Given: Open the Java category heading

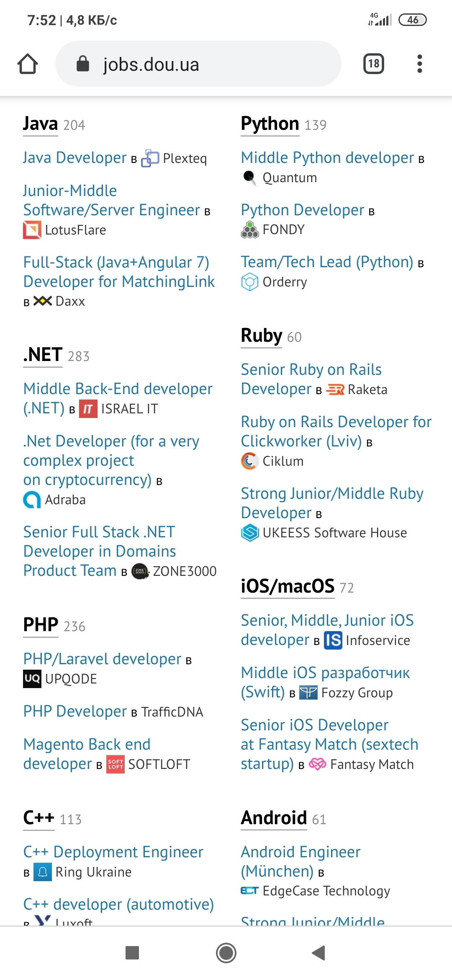Looking at the screenshot, I should [41, 124].
